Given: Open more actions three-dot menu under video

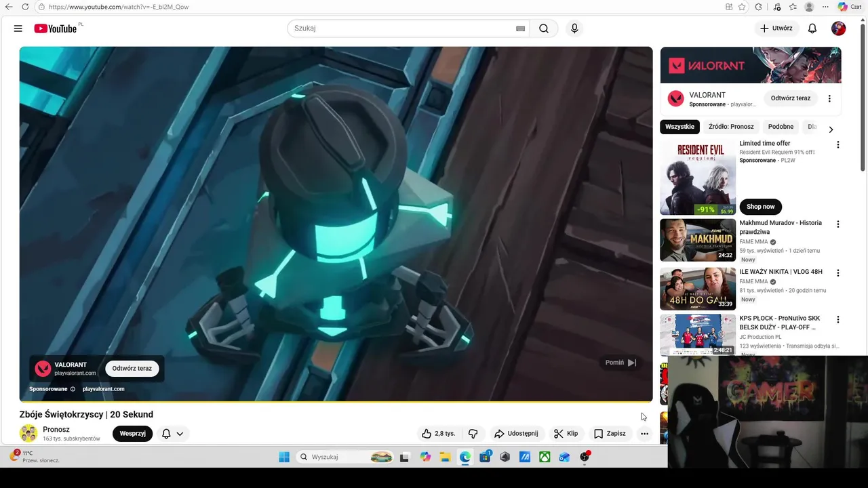Looking at the screenshot, I should 644,434.
